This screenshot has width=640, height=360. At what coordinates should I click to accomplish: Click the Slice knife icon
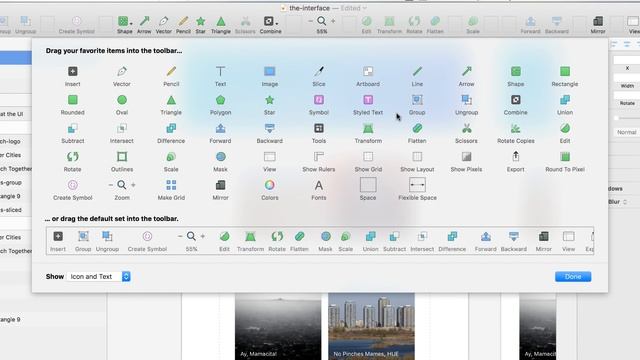(x=319, y=71)
